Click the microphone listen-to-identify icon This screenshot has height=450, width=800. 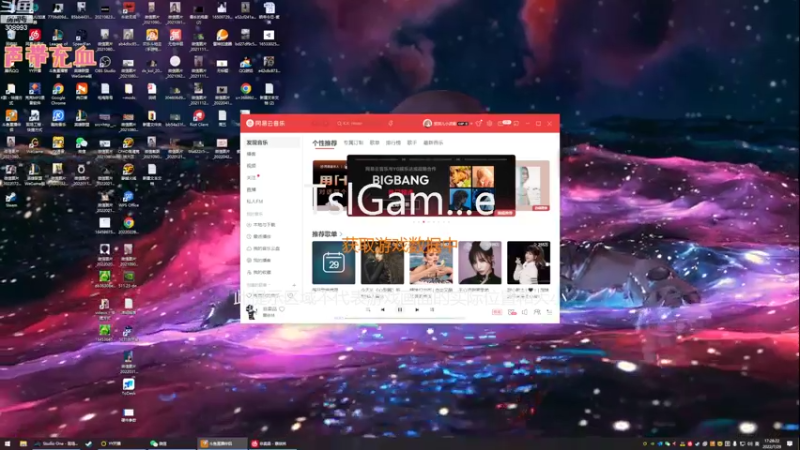point(391,123)
